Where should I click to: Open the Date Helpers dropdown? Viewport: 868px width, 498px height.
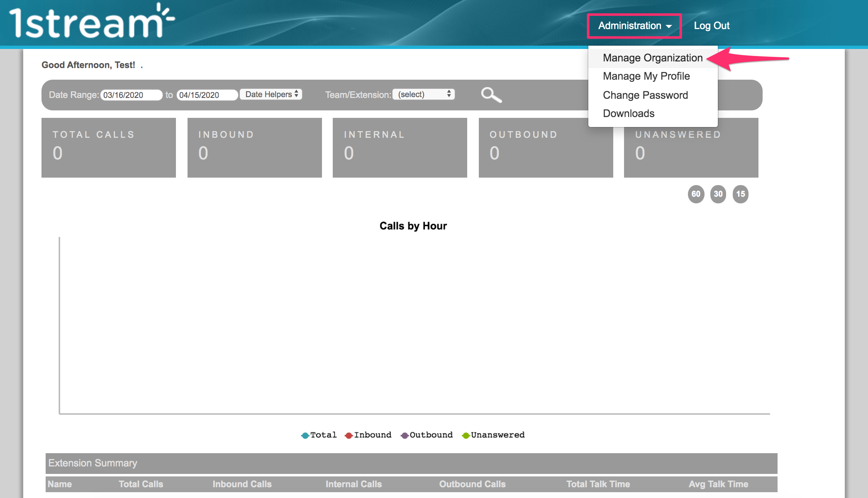click(271, 95)
